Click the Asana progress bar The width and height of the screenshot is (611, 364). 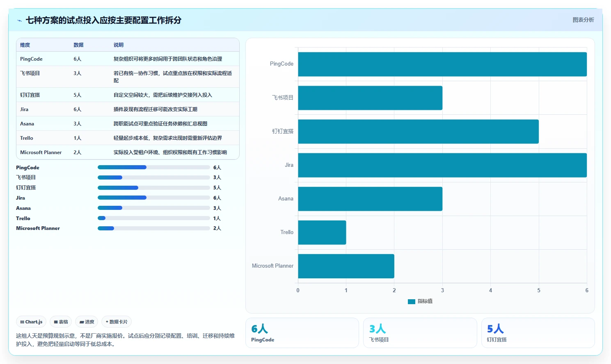[x=154, y=208]
